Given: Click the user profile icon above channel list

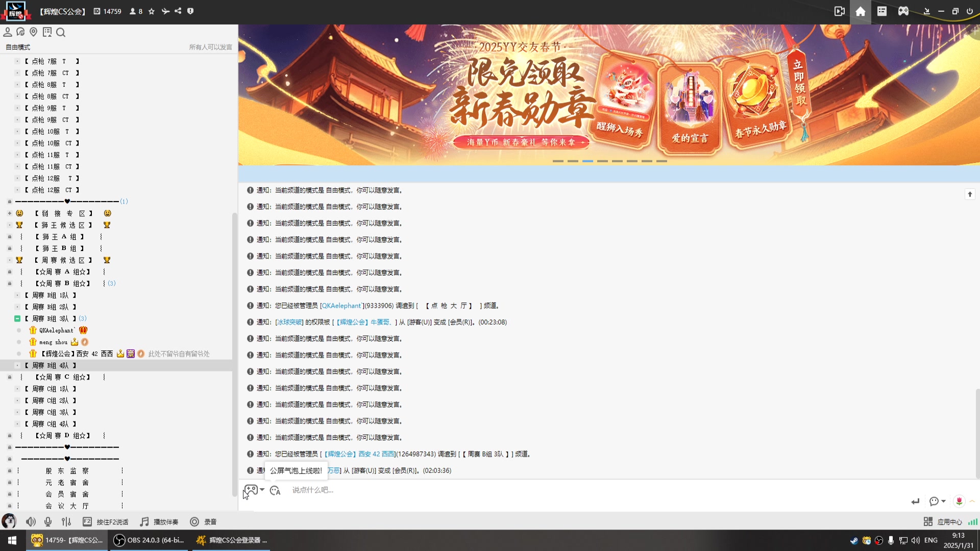Looking at the screenshot, I should (x=8, y=32).
